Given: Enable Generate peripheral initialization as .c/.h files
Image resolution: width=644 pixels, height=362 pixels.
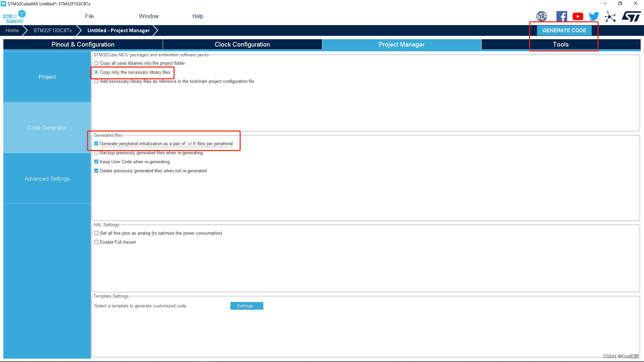Looking at the screenshot, I should pos(96,143).
